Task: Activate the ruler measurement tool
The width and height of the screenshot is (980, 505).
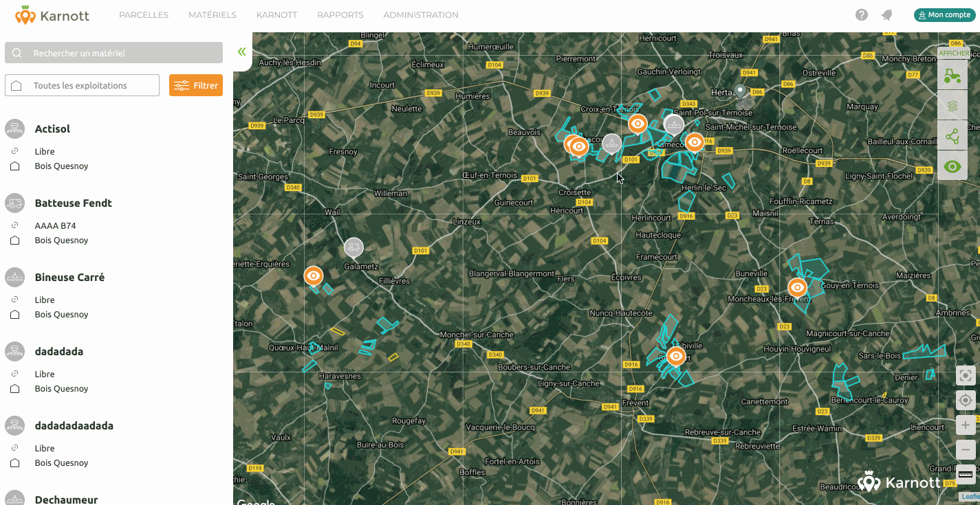Action: 966,474
